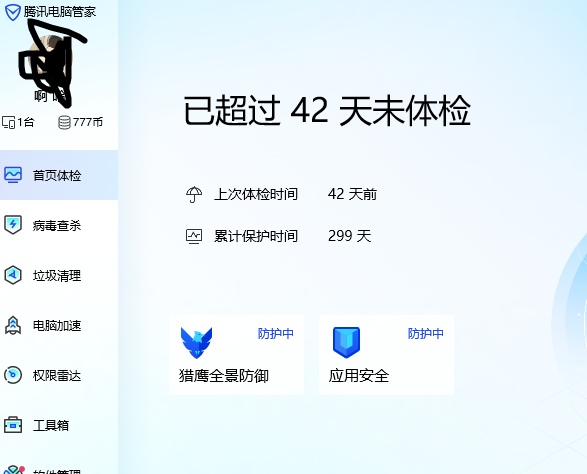Click the 1台 device count
This screenshot has width=587, height=474.
click(x=26, y=122)
